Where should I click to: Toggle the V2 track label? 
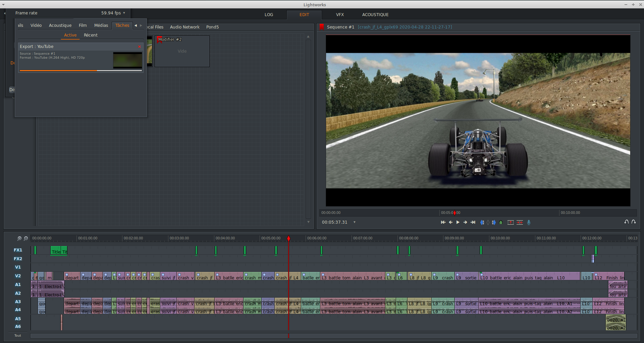(18, 276)
